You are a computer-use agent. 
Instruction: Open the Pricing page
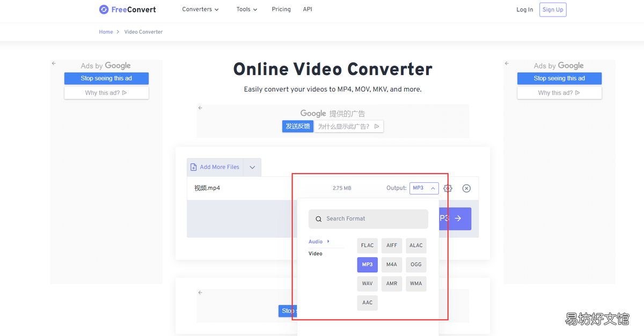281,10
